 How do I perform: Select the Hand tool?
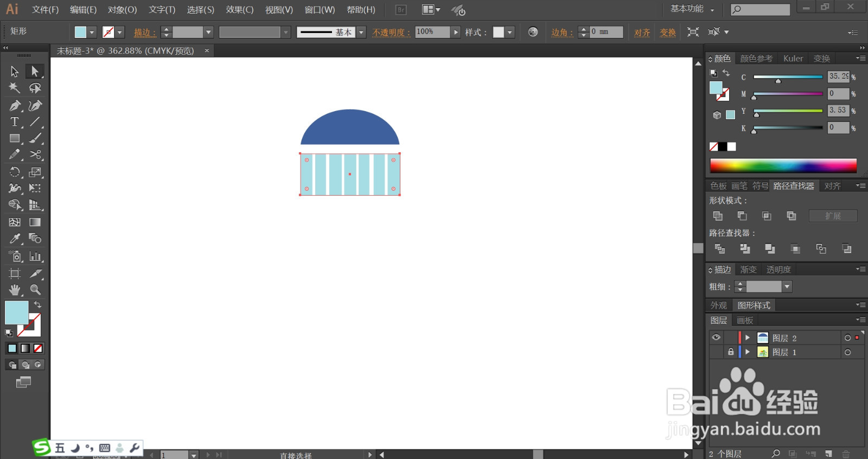15,290
